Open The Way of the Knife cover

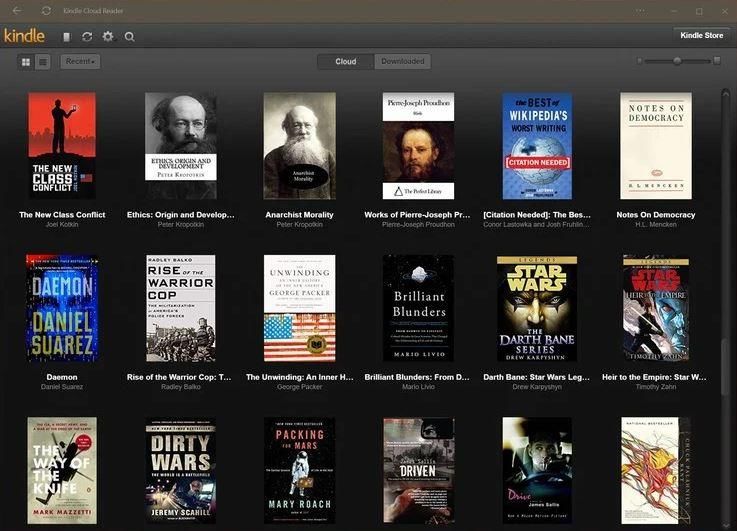click(62, 470)
